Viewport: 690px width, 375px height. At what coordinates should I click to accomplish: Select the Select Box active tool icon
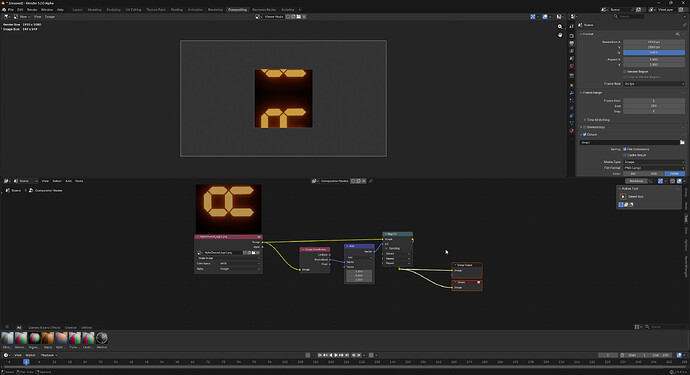coord(623,196)
